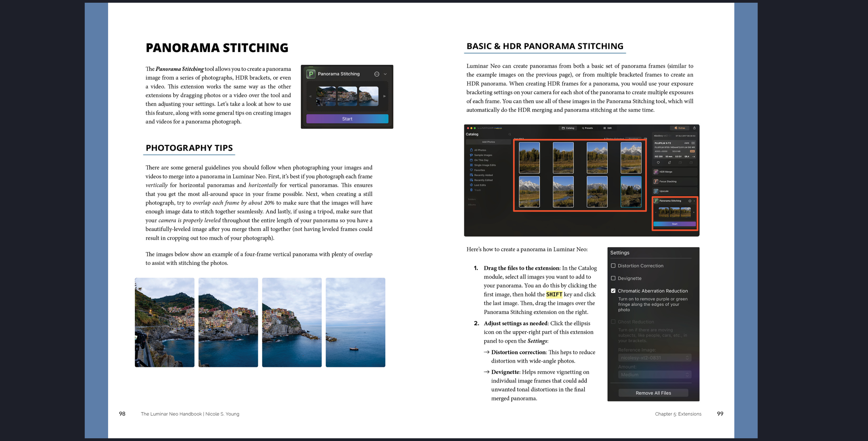Select the last selected mountain thumbnail
Screen dimensions: 868x441
tap(631, 192)
